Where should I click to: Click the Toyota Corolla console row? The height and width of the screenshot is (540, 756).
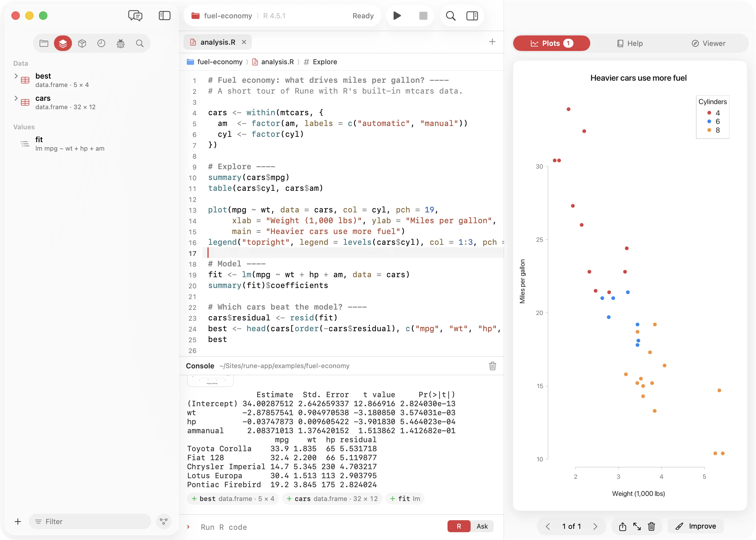(282, 448)
